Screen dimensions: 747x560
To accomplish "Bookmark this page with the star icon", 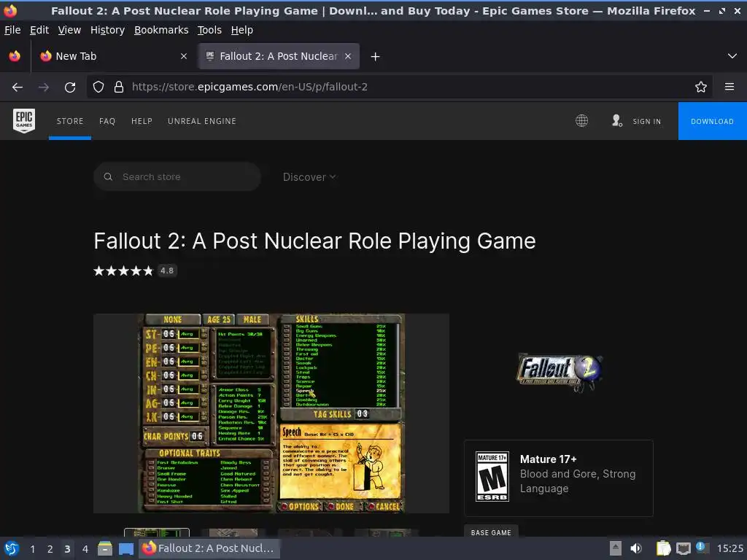I will coord(701,87).
